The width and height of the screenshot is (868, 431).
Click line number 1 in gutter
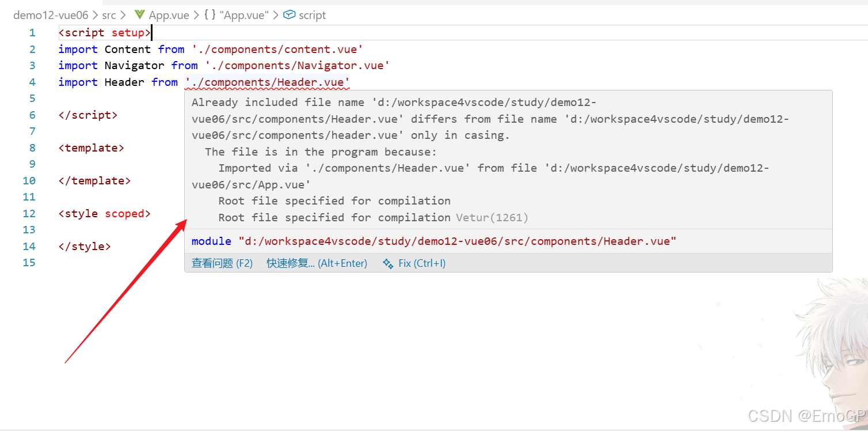click(32, 33)
